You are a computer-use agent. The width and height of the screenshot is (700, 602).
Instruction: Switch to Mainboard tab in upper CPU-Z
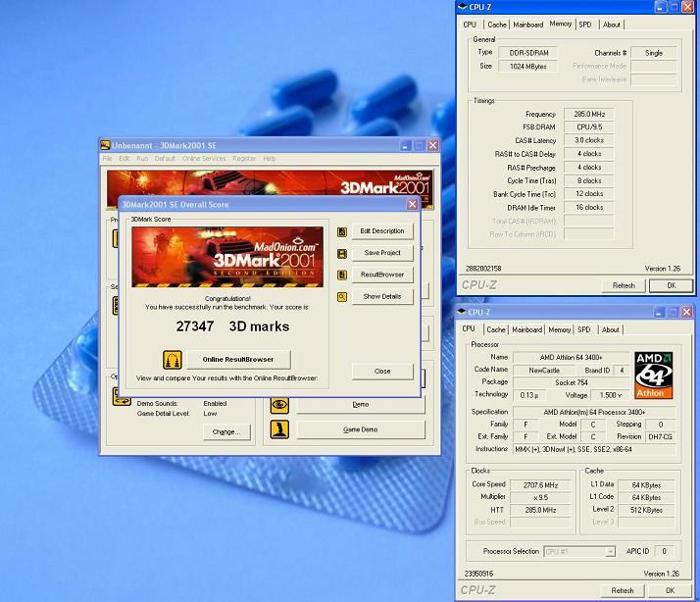tap(528, 25)
